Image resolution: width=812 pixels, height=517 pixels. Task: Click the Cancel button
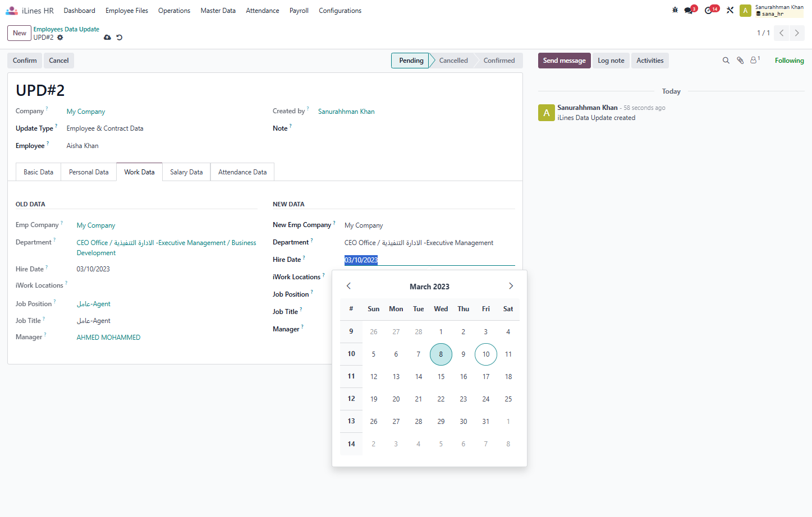click(59, 61)
